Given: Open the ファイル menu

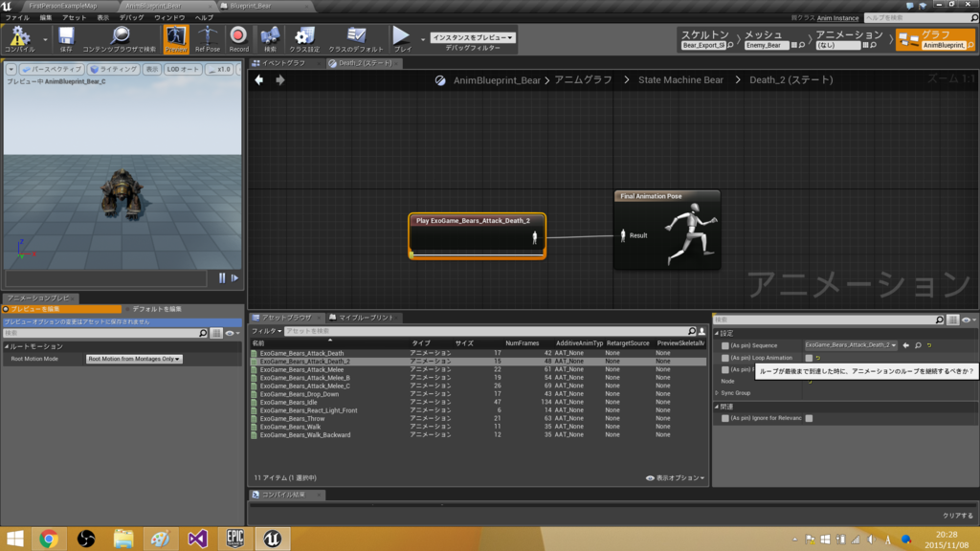Looking at the screenshot, I should pyautogui.click(x=17, y=17).
